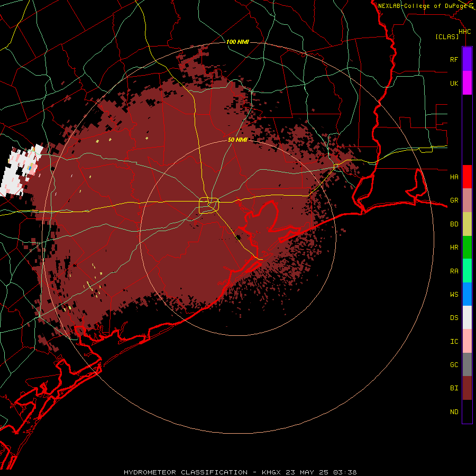Click the KHGX radar site identifier

[x=271, y=472]
